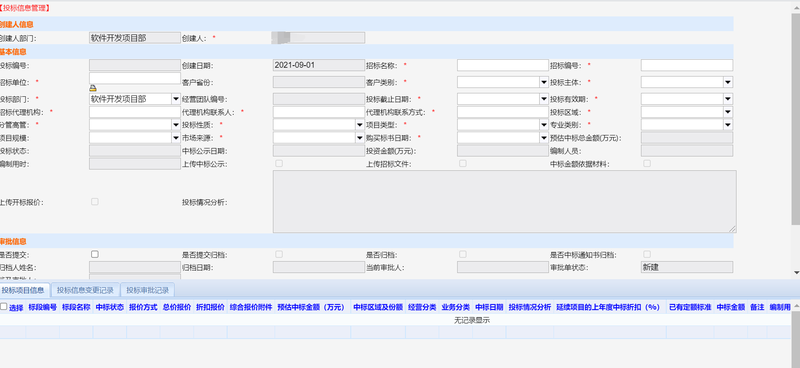800x368 pixels.
Task: Open the 投标性质 dropdown
Action: (x=360, y=125)
